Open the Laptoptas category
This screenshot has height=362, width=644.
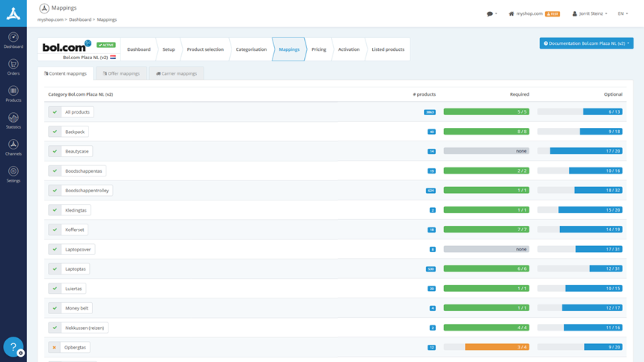(75, 269)
